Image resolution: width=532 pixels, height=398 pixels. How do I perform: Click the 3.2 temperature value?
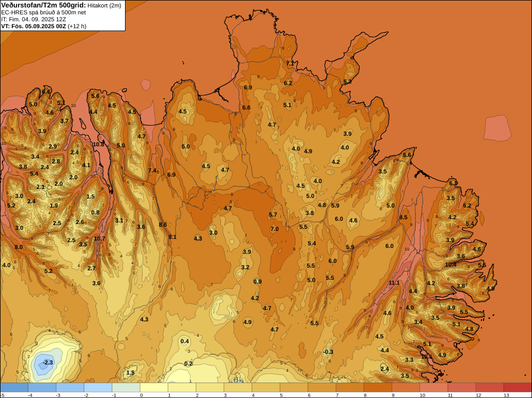(245, 267)
